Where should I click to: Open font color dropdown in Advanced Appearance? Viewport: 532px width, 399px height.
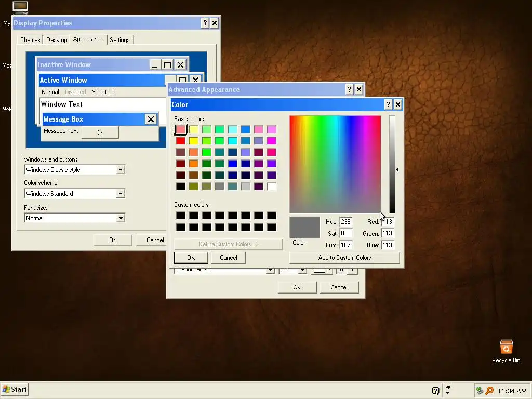point(329,270)
